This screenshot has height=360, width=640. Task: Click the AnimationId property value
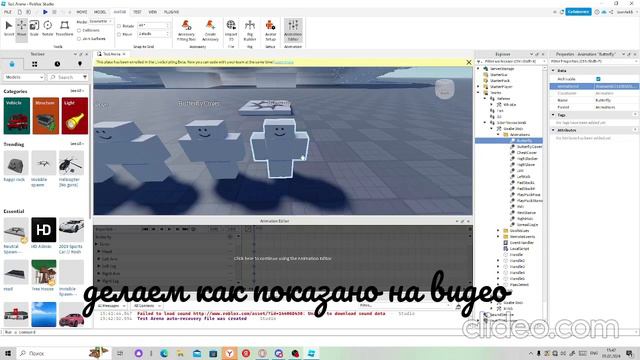(616, 87)
